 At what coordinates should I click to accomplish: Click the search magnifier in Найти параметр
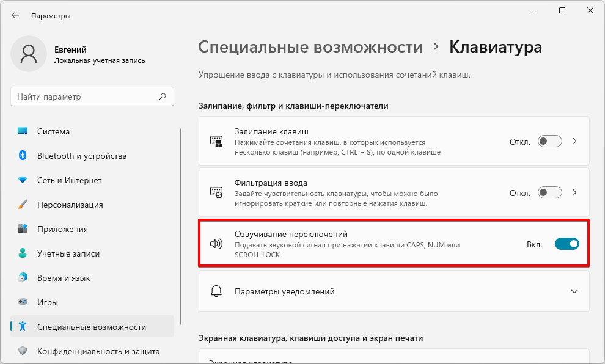click(163, 96)
